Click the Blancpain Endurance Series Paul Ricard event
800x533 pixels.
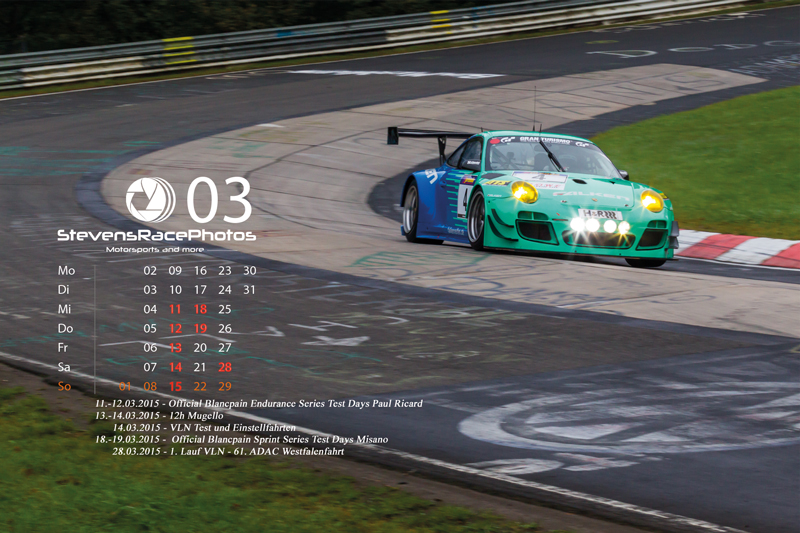(259, 403)
